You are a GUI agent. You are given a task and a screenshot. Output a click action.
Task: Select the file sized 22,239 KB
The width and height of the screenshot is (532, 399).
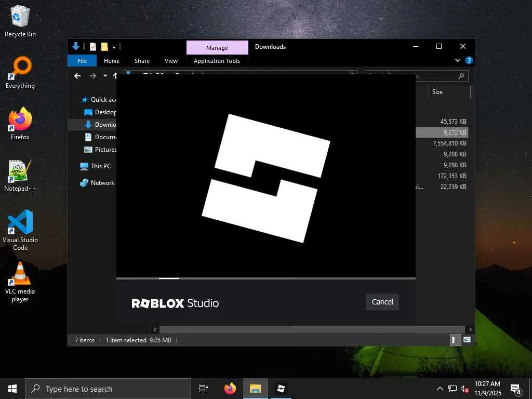pyautogui.click(x=453, y=187)
